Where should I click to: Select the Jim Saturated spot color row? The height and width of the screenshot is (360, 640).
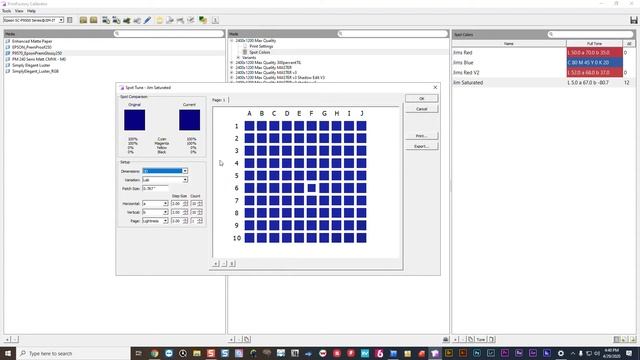click(543, 82)
